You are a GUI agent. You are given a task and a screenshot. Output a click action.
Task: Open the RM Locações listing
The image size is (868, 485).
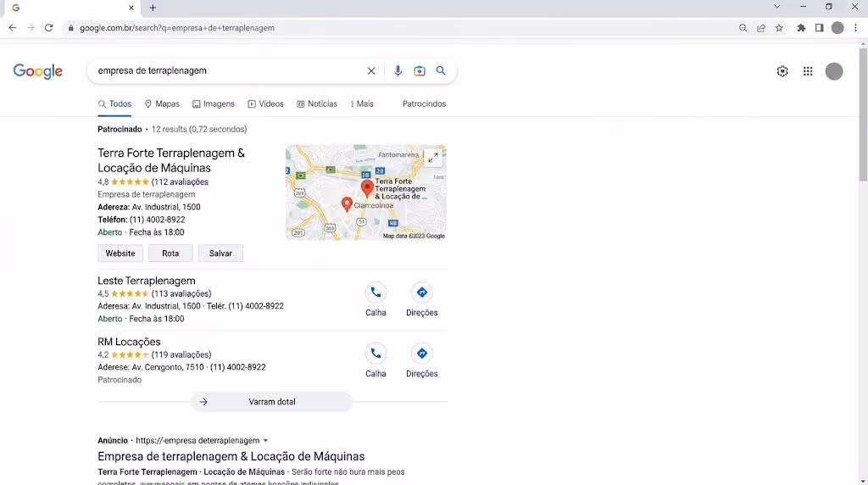click(x=129, y=342)
